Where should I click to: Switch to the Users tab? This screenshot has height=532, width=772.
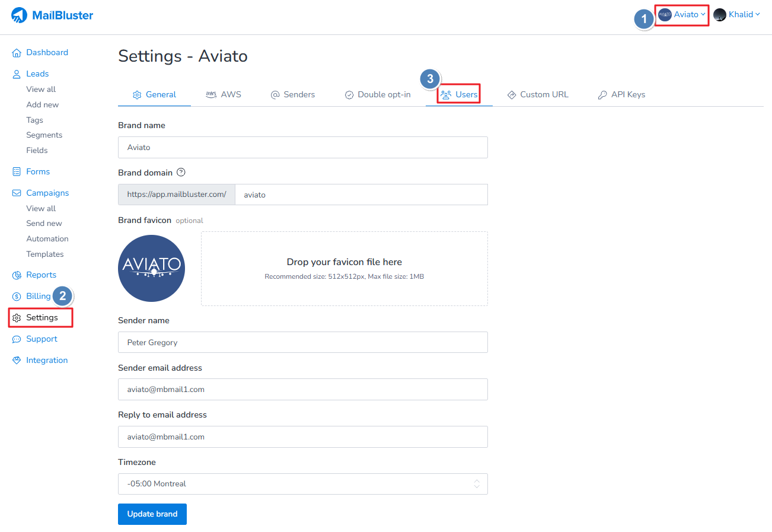pyautogui.click(x=460, y=95)
